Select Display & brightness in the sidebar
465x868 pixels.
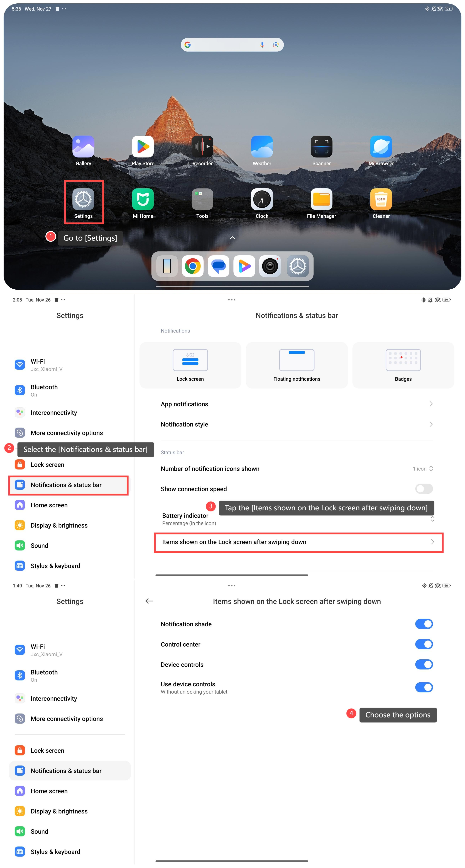(x=59, y=525)
